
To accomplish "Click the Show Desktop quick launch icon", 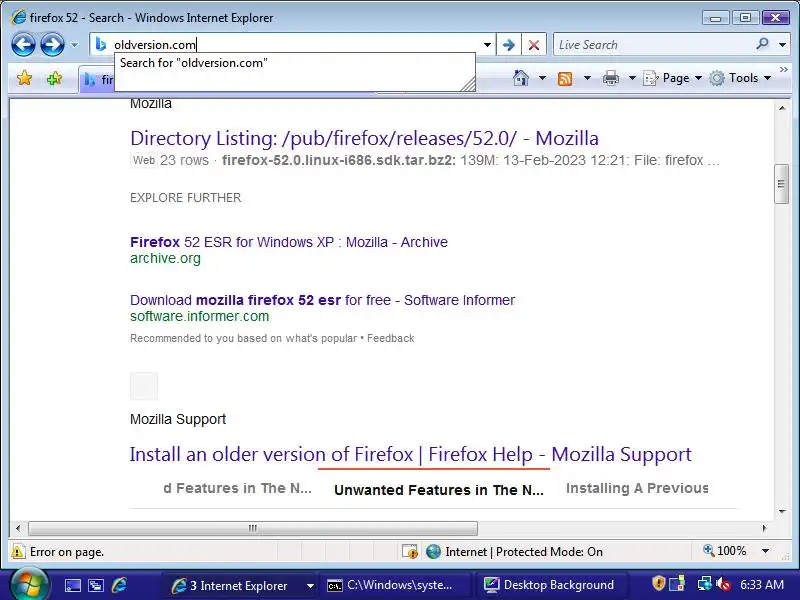I will 72,585.
